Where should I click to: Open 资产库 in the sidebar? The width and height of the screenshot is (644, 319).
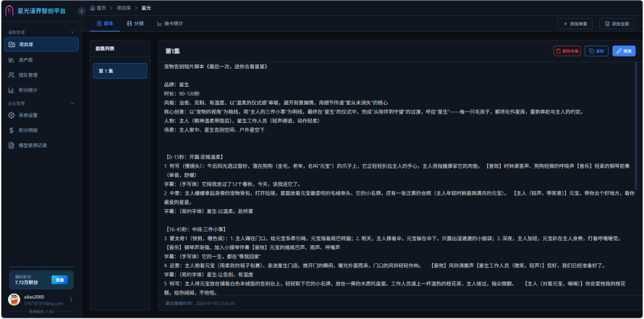[41, 60]
